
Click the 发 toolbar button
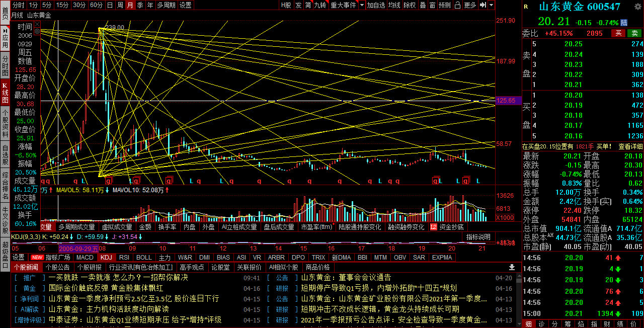tap(298, 5)
